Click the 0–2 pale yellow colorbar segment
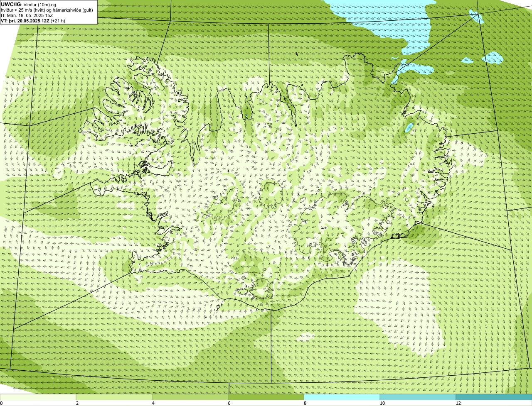532x406 pixels. click(38, 397)
